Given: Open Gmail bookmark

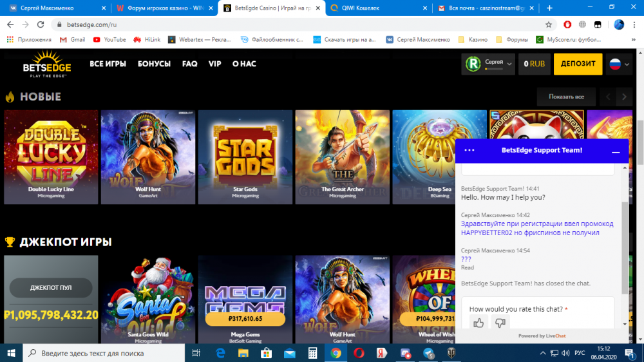Looking at the screenshot, I should pos(72,40).
